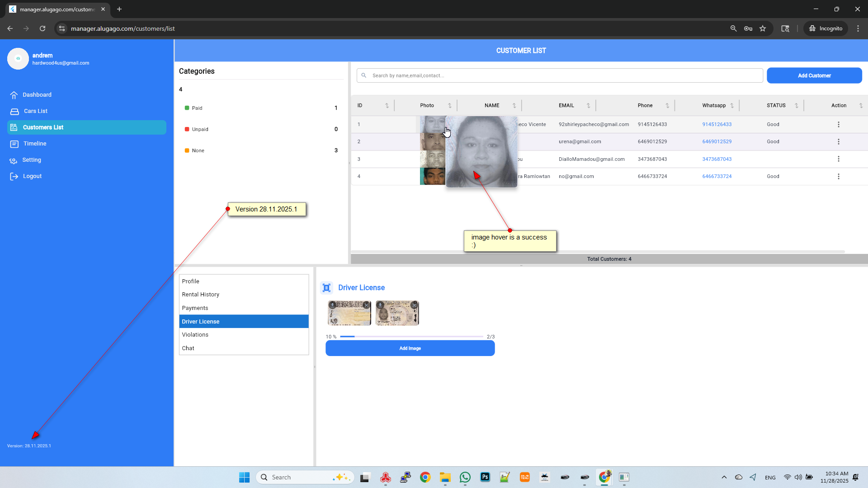This screenshot has width=868, height=488.
Task: Open the Violations tab
Action: tap(195, 335)
